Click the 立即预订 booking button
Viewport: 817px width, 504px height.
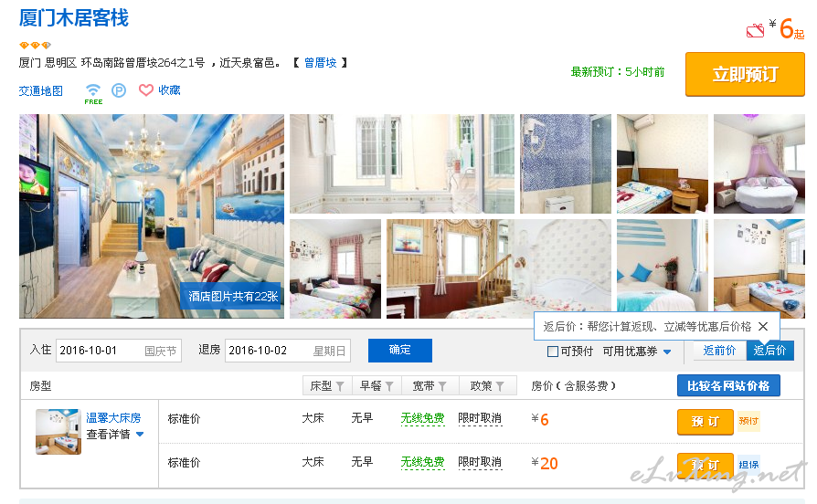(745, 74)
